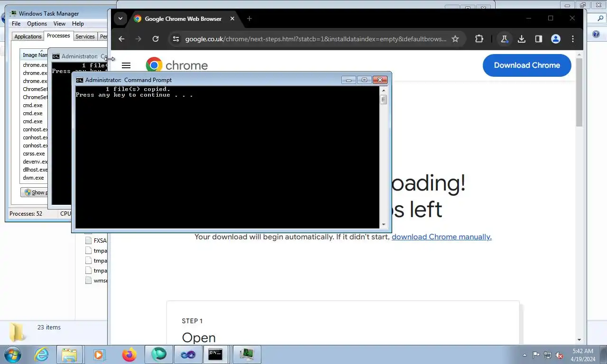Open Help menu in Task Manager
The width and height of the screenshot is (607, 364).
tap(78, 24)
